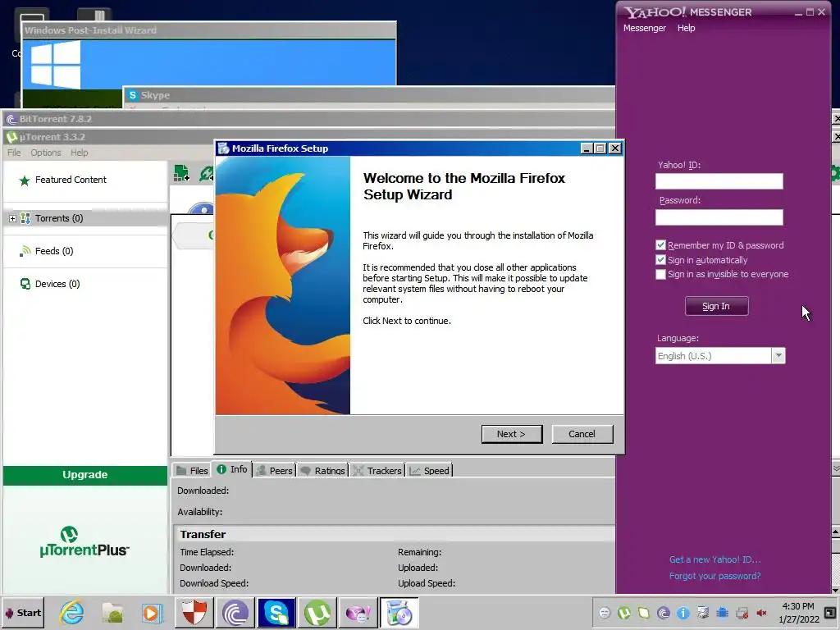Select Devices (0) in uTorrent sidebar
840x630 pixels.
[x=57, y=284]
